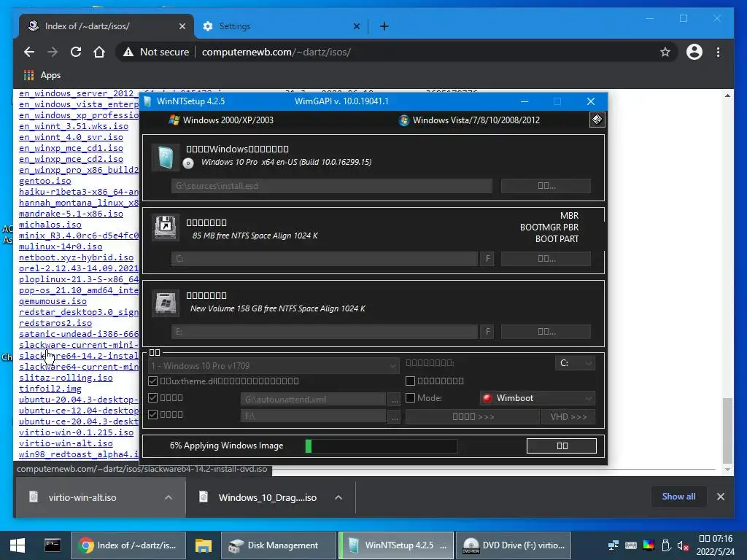Go to Chrome home page

[99, 52]
